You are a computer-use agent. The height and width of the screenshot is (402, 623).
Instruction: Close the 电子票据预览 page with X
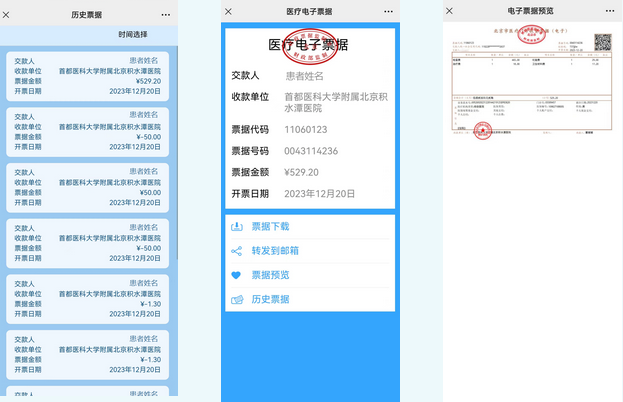[x=453, y=11]
